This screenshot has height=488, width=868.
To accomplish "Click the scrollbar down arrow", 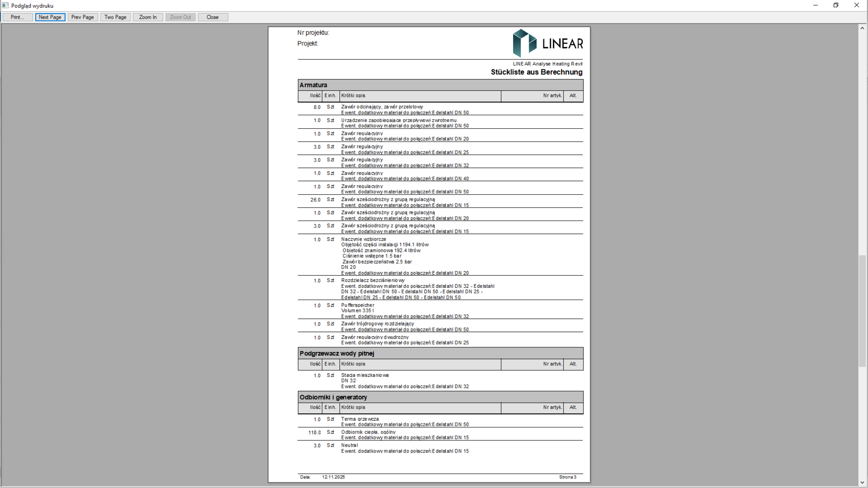I will click(862, 483).
